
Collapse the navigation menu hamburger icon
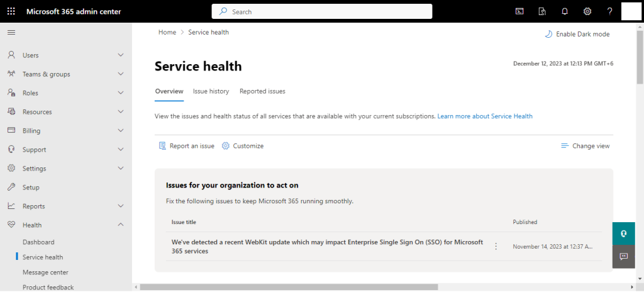(11, 33)
